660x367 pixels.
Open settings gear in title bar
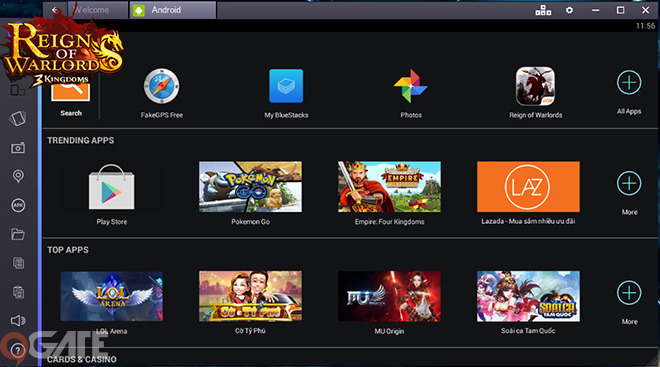tap(569, 10)
